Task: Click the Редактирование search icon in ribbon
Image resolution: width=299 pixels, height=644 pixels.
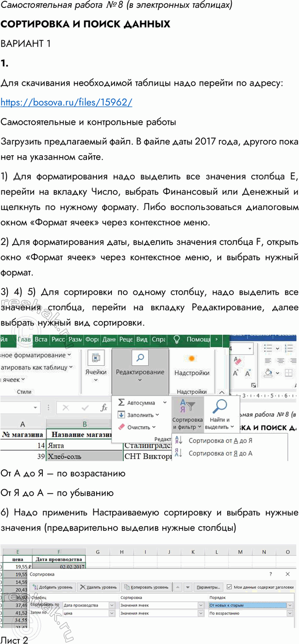Action: click(140, 358)
